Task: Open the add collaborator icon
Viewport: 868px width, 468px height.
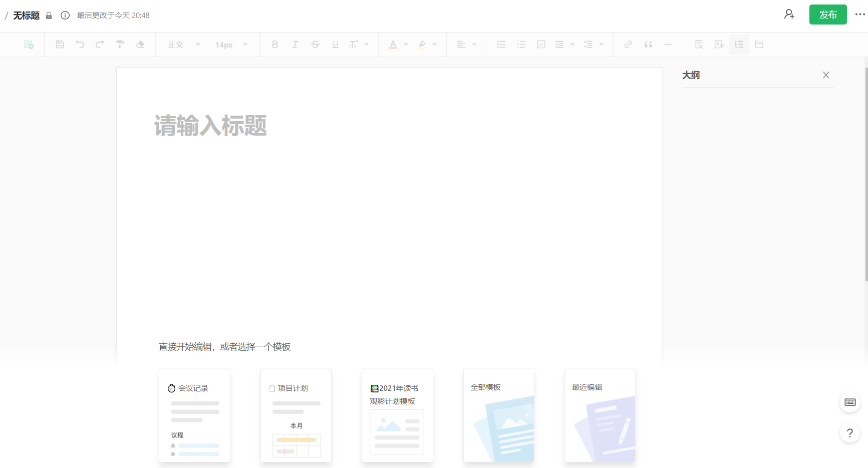Action: [789, 15]
